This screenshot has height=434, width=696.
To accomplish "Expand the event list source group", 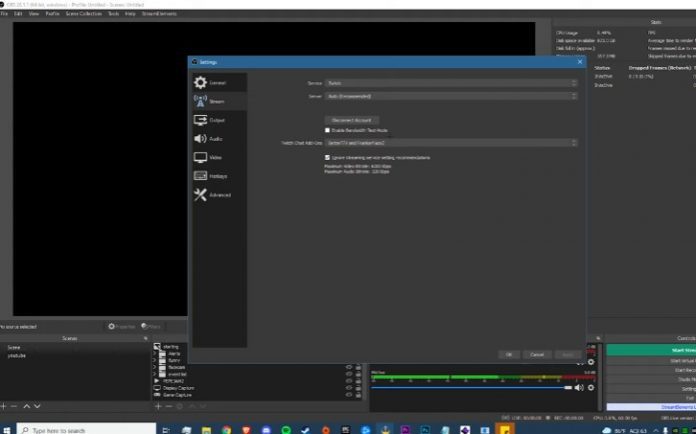I will (x=155, y=375).
